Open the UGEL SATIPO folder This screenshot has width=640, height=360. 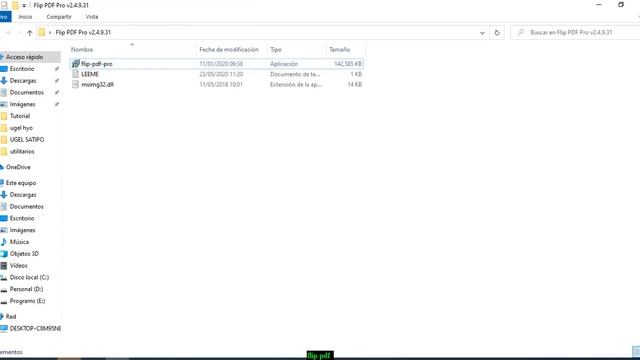click(x=27, y=140)
